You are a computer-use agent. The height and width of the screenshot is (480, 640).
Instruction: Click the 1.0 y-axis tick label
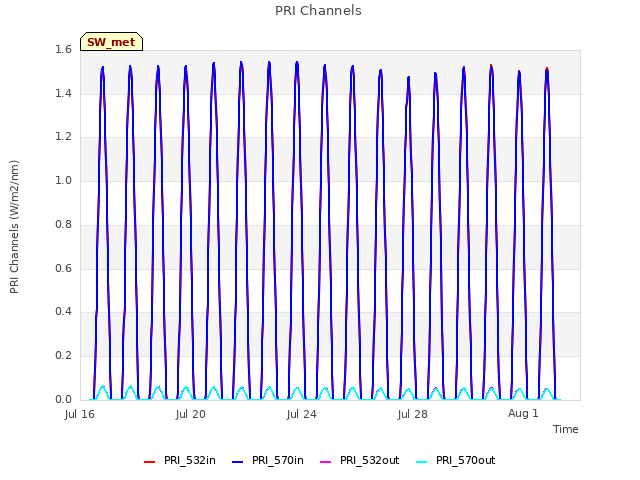pos(63,180)
